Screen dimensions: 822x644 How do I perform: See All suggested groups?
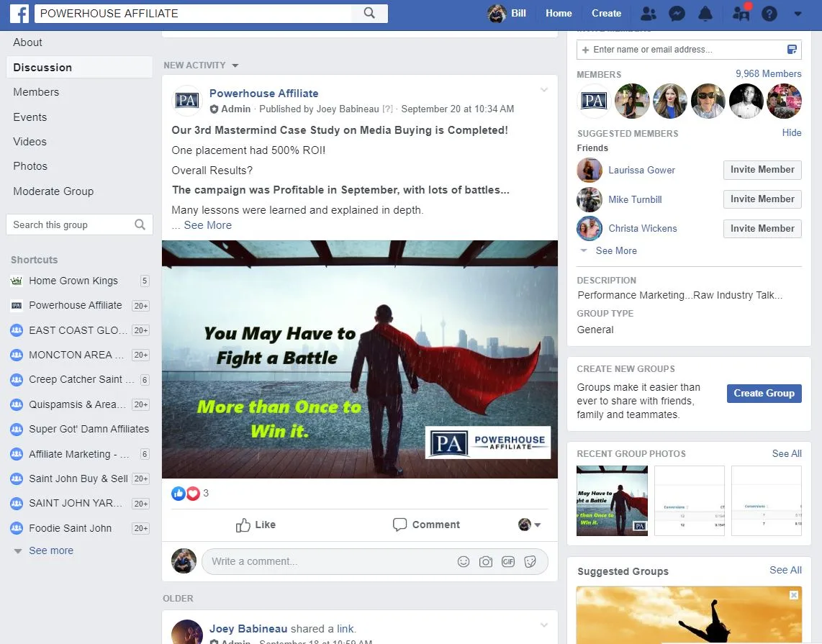pyautogui.click(x=785, y=570)
